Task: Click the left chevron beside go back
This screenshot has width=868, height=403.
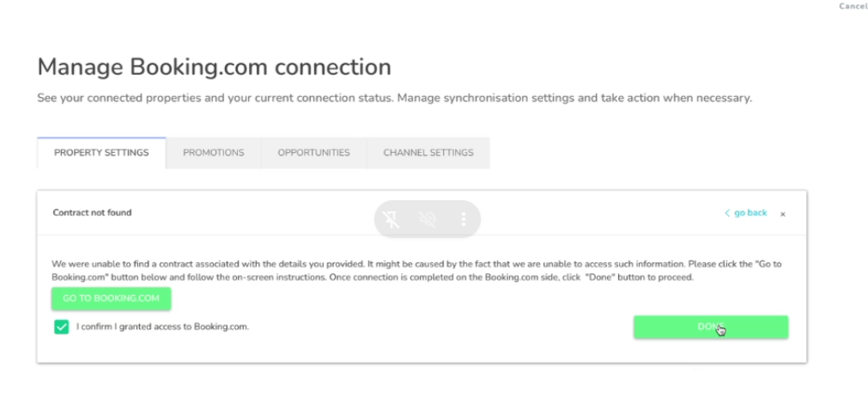Action: [x=727, y=213]
